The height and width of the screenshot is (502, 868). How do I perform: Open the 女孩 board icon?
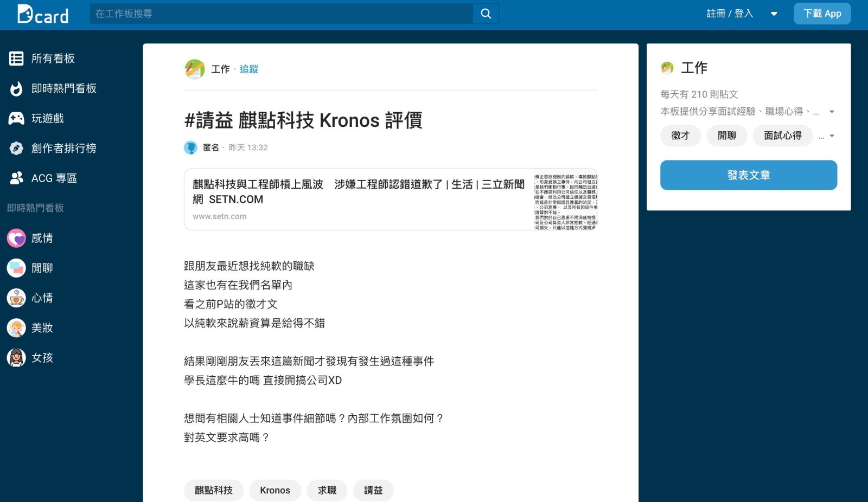pyautogui.click(x=16, y=358)
